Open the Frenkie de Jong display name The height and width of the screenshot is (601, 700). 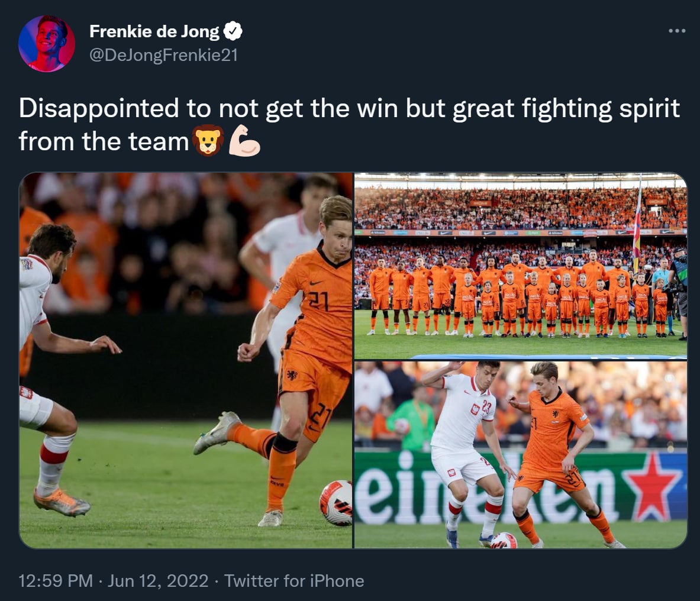coord(154,31)
